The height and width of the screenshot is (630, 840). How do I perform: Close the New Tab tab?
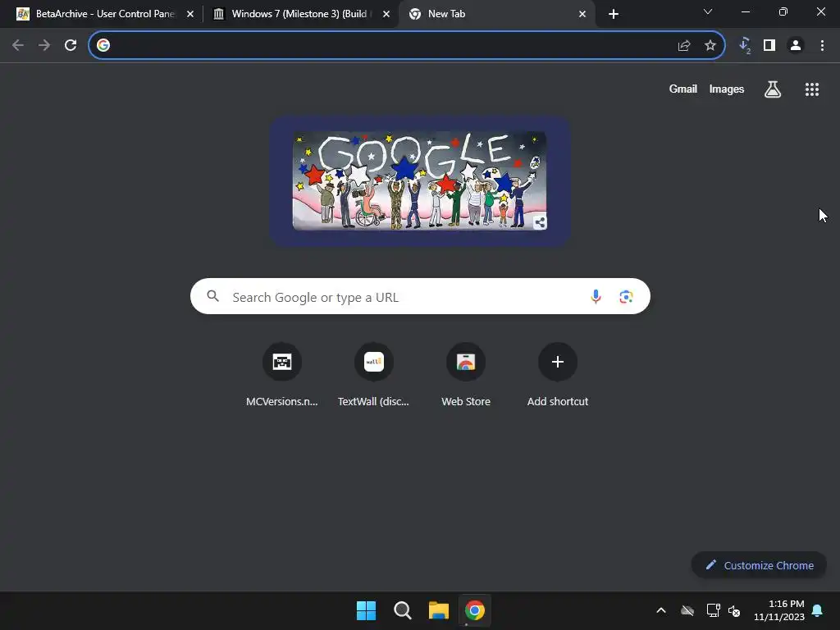coord(582,15)
